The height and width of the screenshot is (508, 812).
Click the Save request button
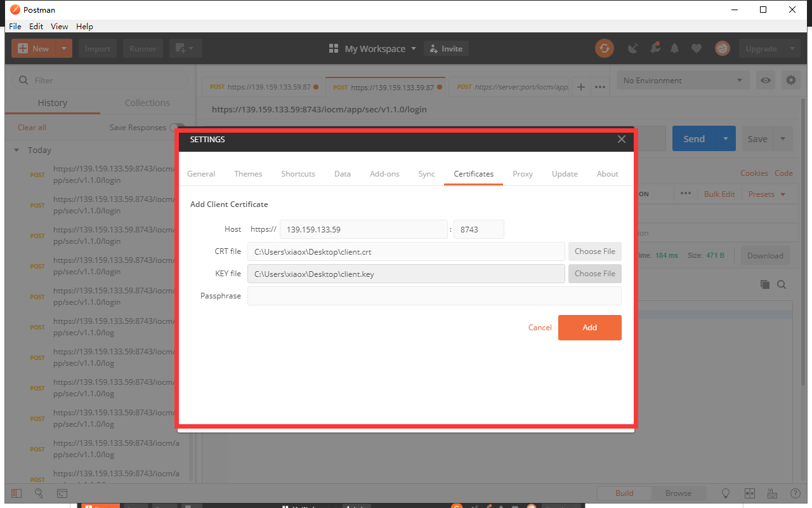[x=757, y=139]
